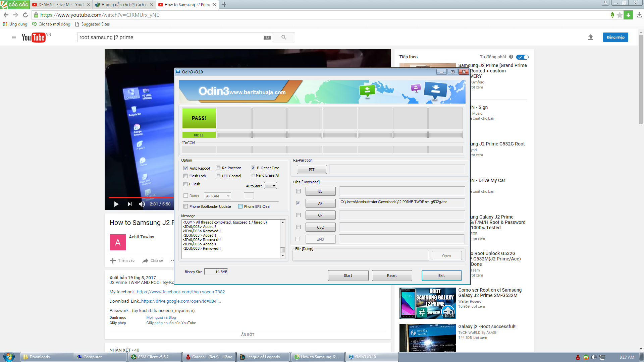Viewport: 644px width, 362px height.
Task: Switch to Hướng dẫn chi tiết tab
Action: click(124, 5)
